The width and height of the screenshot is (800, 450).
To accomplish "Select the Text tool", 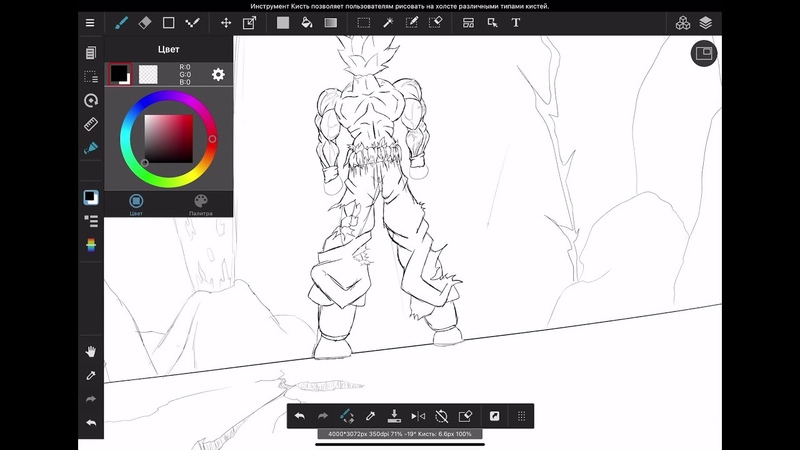I will pos(515,22).
